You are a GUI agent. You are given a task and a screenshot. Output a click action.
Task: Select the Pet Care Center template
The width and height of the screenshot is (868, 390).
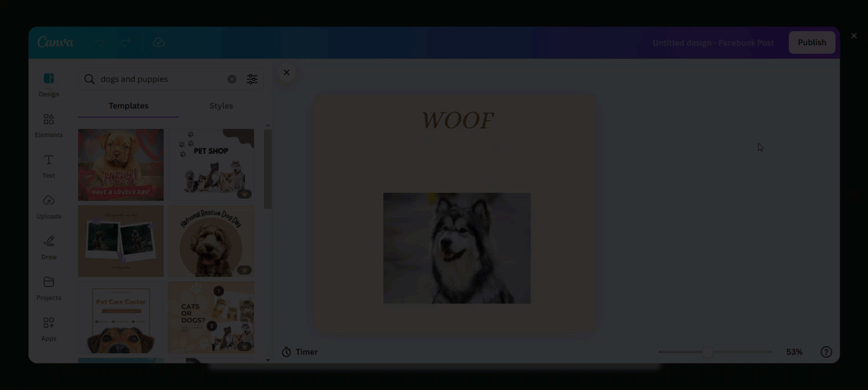(x=121, y=317)
